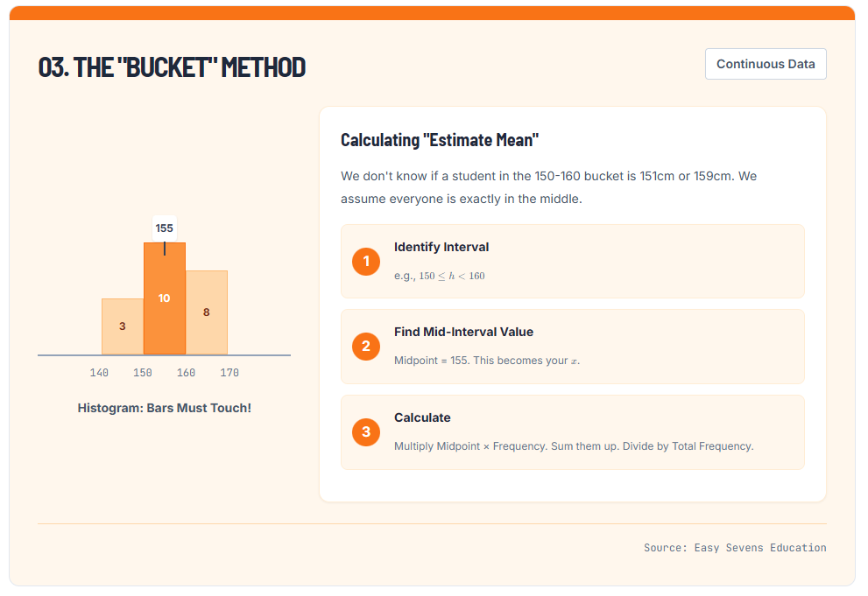The width and height of the screenshot is (868, 596).
Task: Click the Find Mid-Interval Value heading
Action: 463,332
